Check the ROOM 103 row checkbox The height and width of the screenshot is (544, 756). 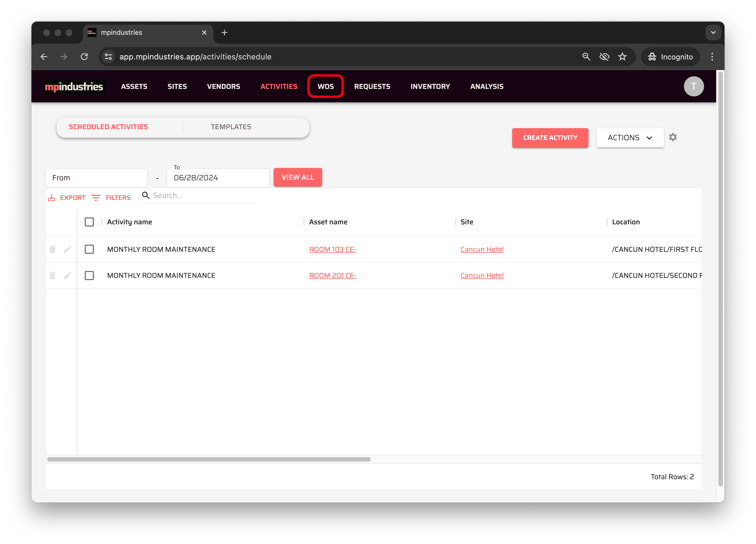point(89,249)
